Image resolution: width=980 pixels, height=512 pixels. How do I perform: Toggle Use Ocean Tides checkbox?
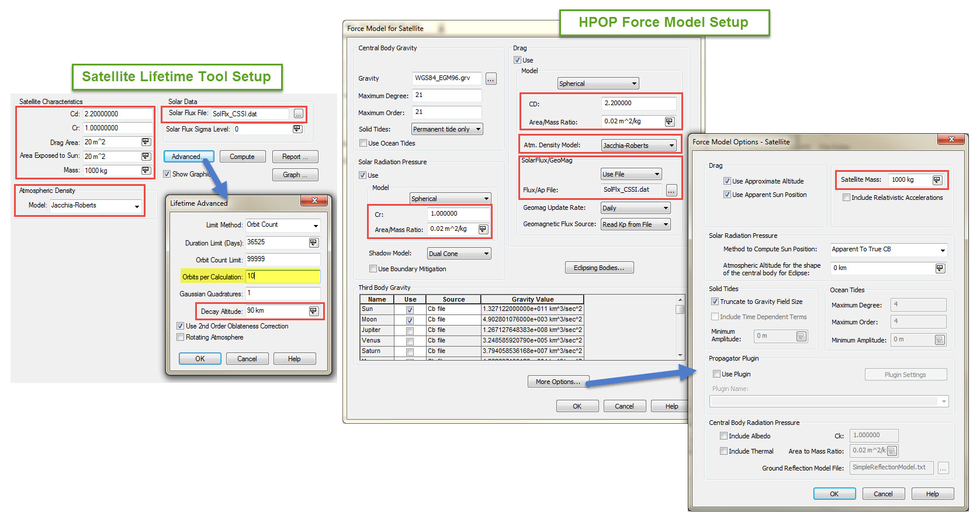click(x=363, y=143)
